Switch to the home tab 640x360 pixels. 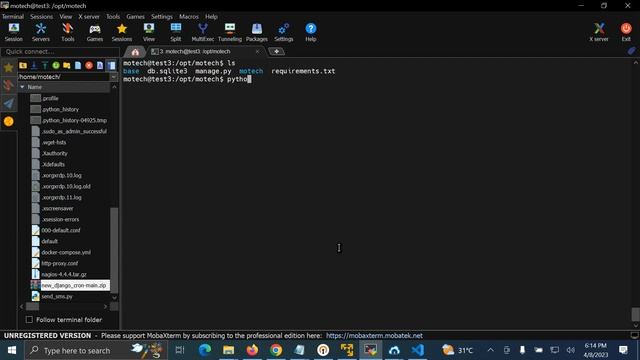click(x=135, y=52)
